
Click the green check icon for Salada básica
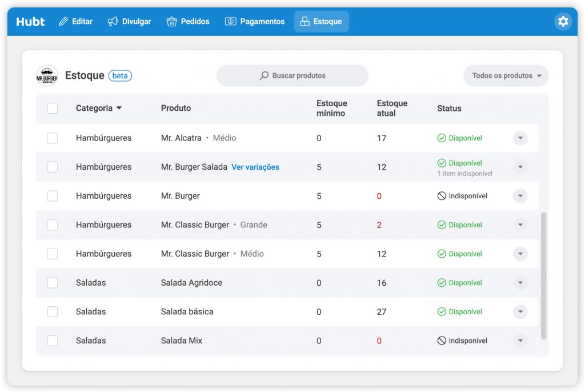tap(442, 312)
